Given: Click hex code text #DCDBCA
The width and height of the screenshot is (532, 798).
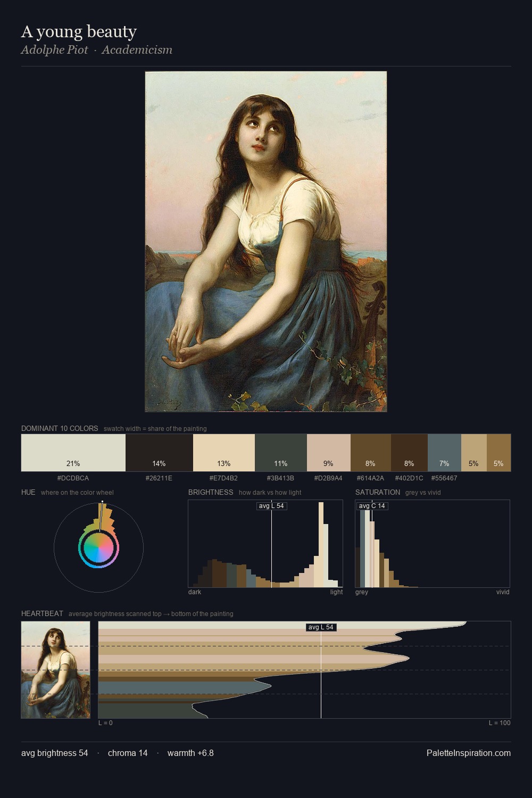Looking at the screenshot, I should 73,478.
